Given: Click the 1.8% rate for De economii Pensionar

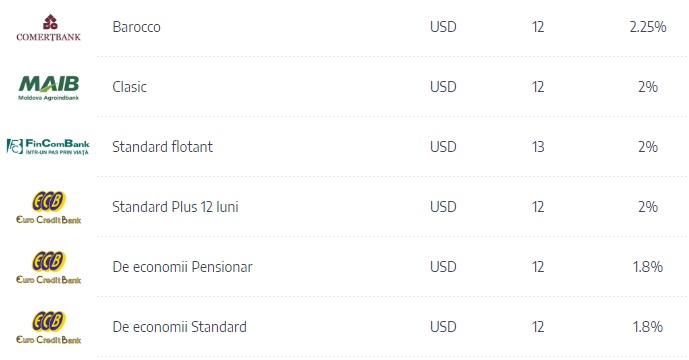Looking at the screenshot, I should 648,267.
